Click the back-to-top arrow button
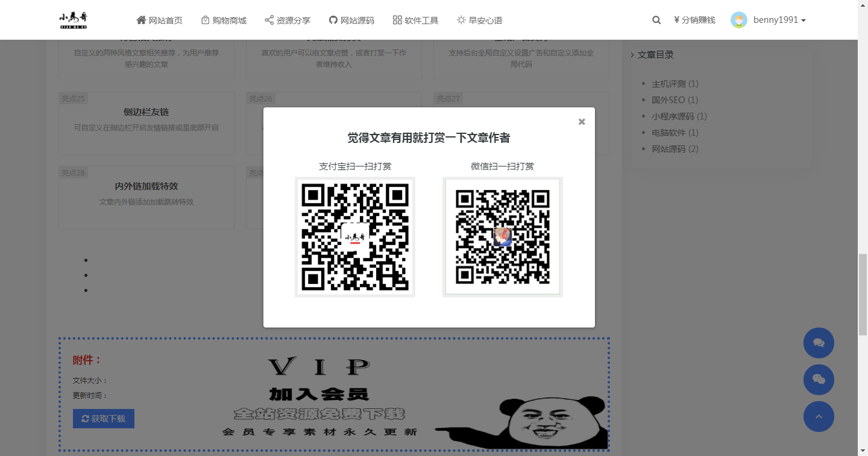 [819, 416]
